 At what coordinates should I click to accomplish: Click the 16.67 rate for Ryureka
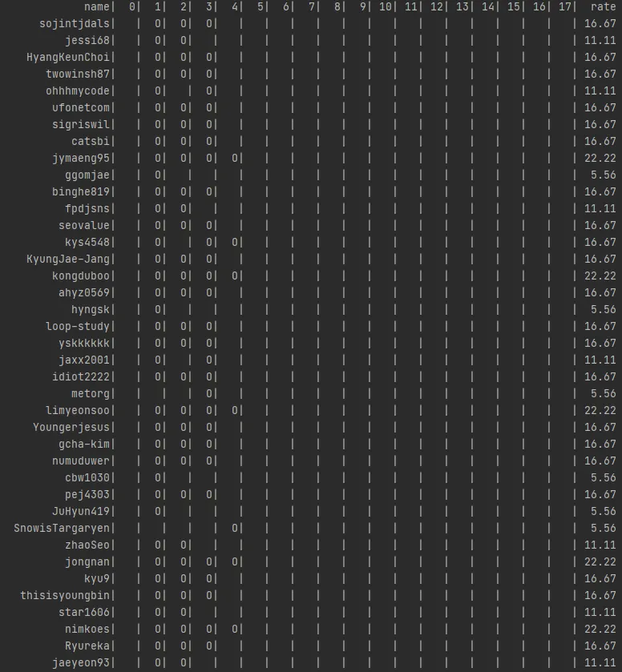point(600,646)
